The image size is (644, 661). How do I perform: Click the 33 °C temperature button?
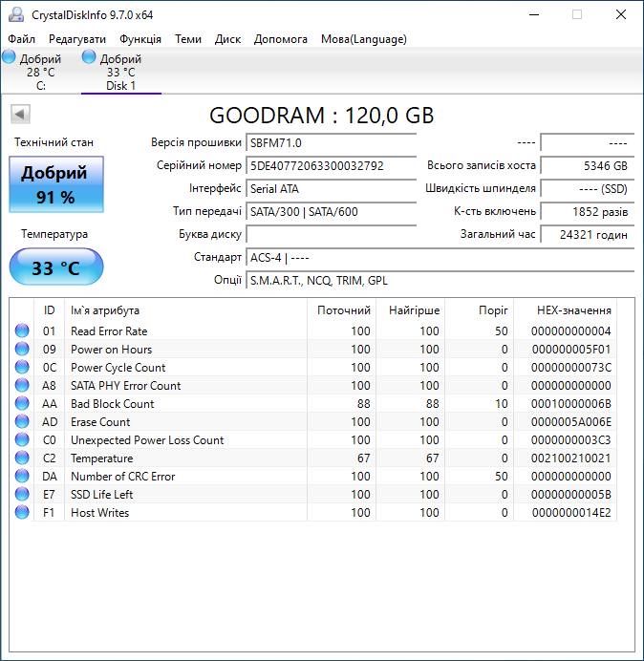[56, 267]
